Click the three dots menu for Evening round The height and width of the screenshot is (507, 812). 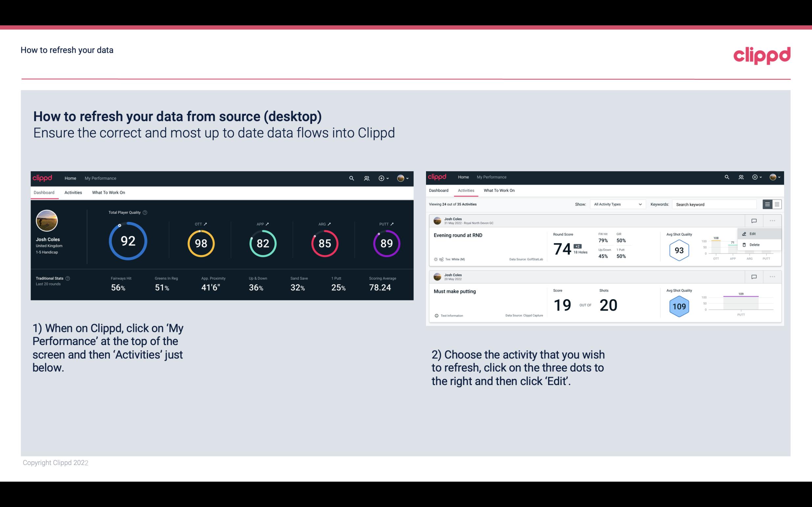click(772, 220)
